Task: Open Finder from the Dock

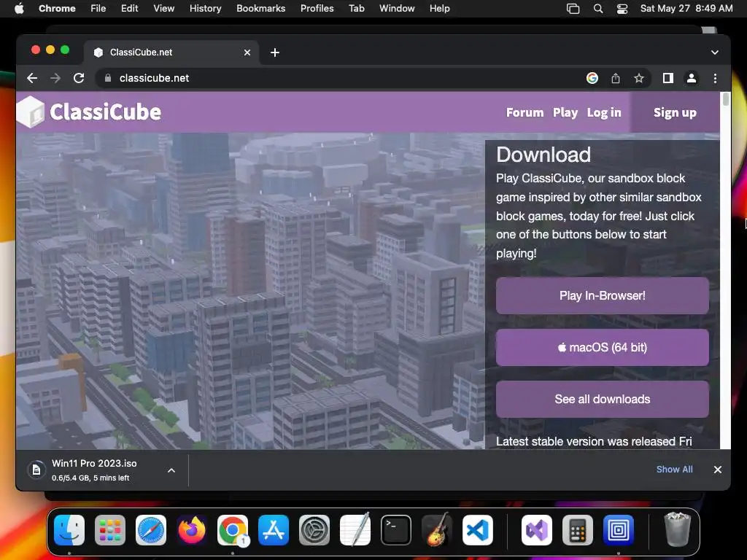Action: (x=69, y=530)
